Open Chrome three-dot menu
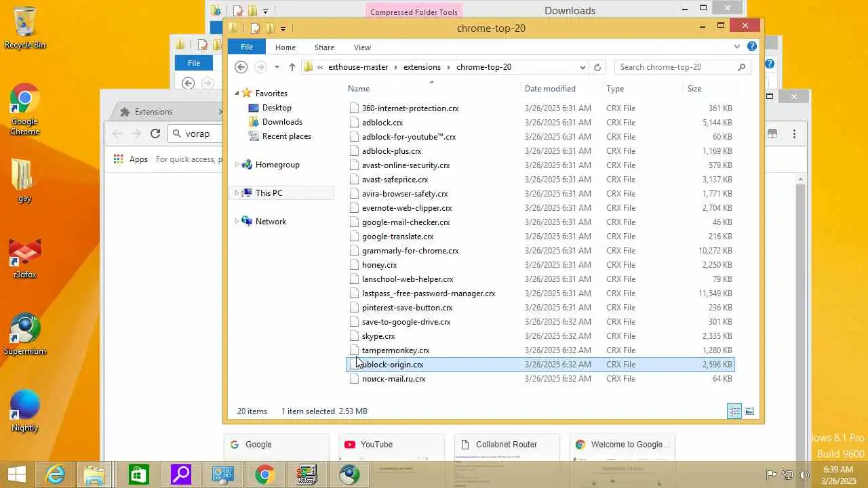Image resolution: width=868 pixels, height=488 pixels. (794, 134)
